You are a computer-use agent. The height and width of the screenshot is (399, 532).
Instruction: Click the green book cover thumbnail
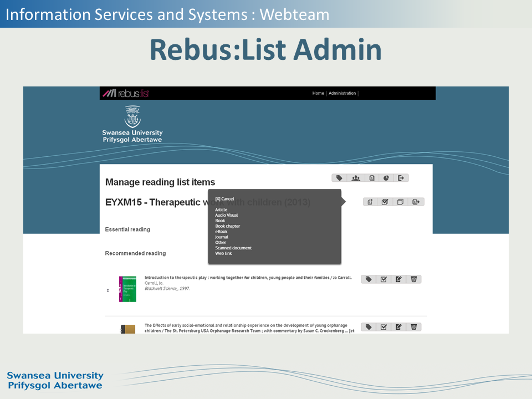127,289
